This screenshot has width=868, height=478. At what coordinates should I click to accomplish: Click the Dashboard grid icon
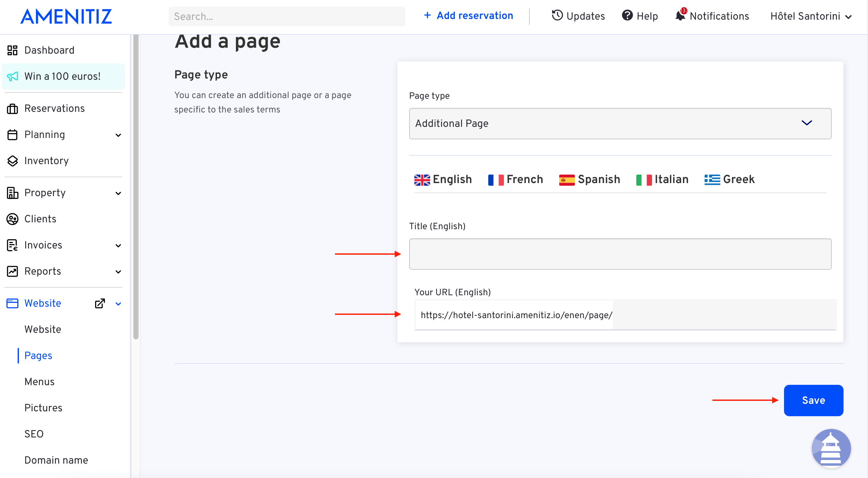point(12,50)
